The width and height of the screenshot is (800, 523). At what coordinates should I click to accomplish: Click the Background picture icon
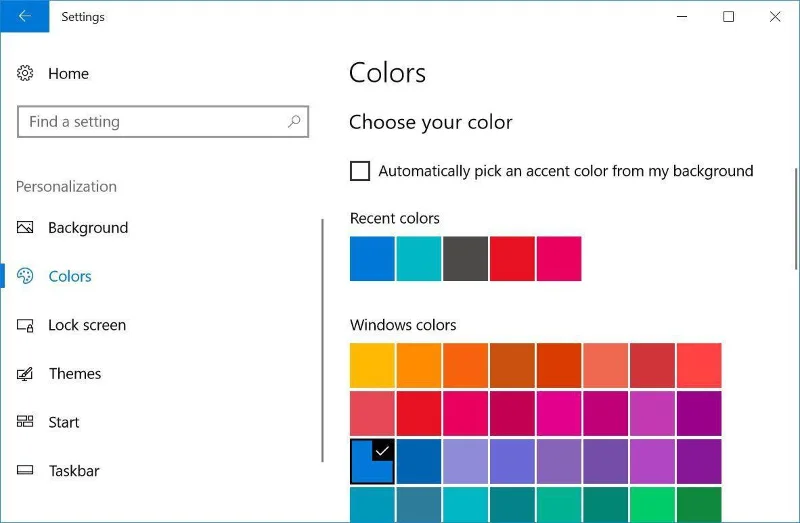(x=25, y=227)
